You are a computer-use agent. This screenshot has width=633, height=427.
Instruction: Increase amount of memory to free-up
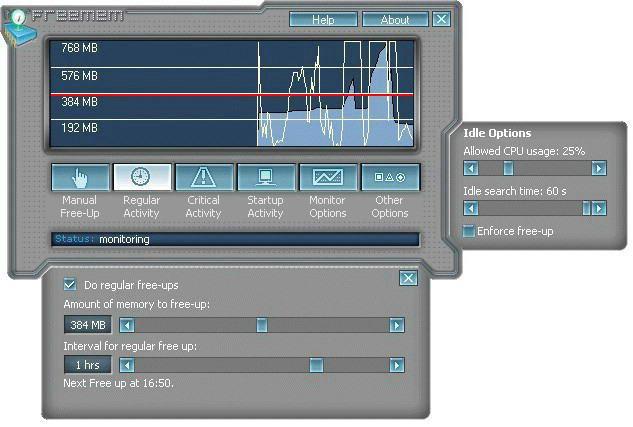pyautogui.click(x=397, y=325)
